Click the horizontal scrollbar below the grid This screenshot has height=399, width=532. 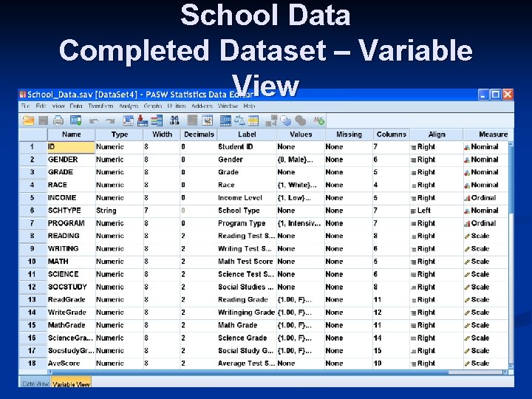(279, 372)
